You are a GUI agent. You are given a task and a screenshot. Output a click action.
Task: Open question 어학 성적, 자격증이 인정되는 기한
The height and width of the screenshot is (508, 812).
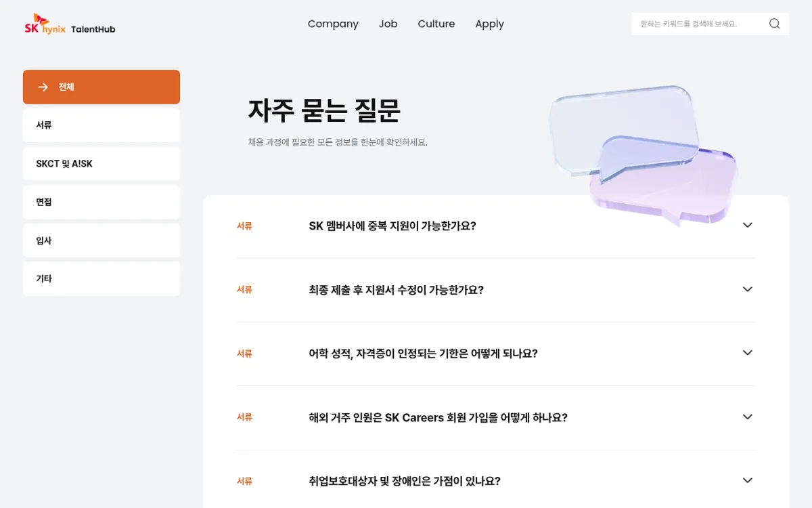(423, 354)
